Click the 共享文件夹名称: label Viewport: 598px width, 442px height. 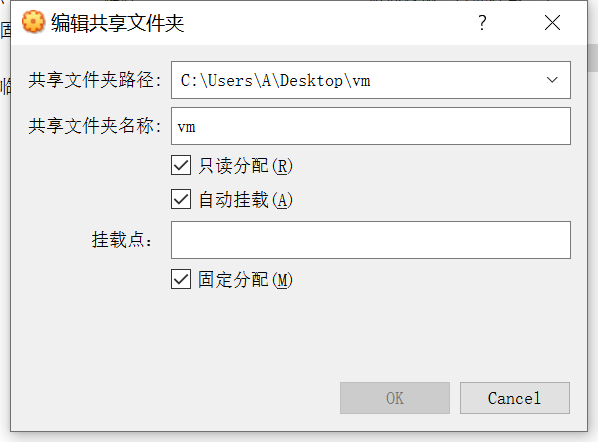[x=95, y=126]
